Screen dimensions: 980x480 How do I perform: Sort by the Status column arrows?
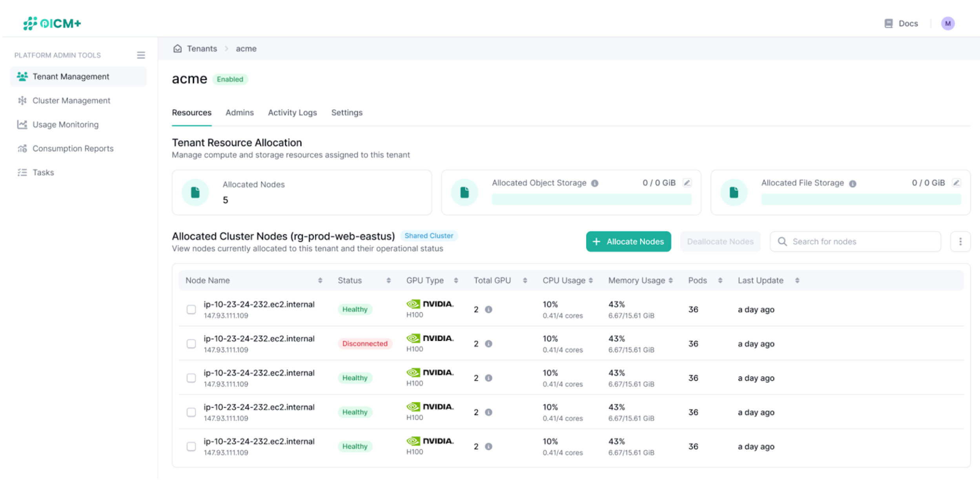388,280
